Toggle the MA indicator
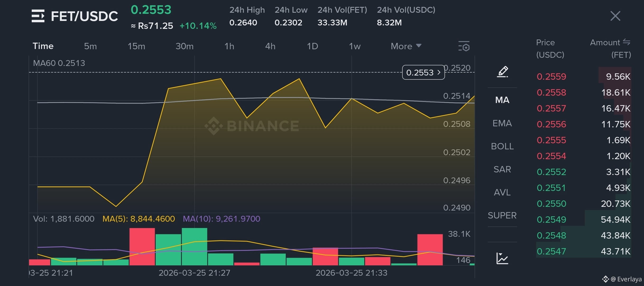644x286 pixels. click(x=502, y=100)
